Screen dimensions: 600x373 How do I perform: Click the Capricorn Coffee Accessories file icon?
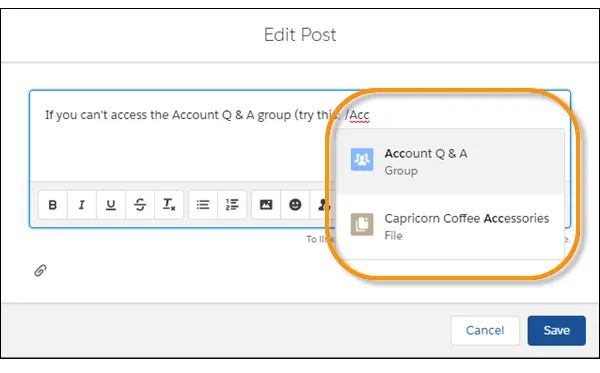coord(362,224)
